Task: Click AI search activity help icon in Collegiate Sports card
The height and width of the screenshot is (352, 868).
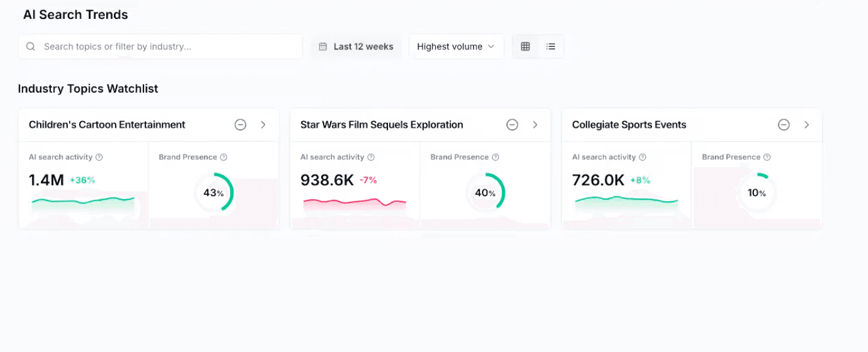Action: [x=642, y=157]
